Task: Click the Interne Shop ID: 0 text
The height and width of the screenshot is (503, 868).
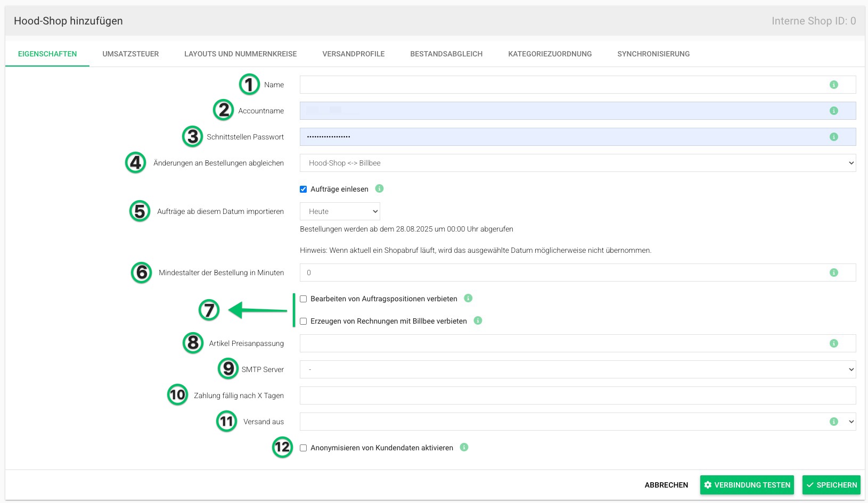Action: (x=814, y=21)
